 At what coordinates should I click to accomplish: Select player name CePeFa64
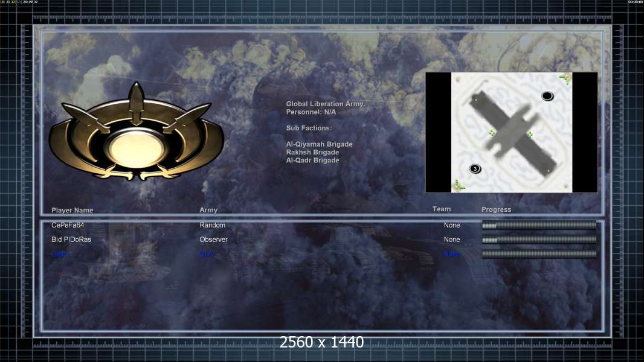coord(68,225)
